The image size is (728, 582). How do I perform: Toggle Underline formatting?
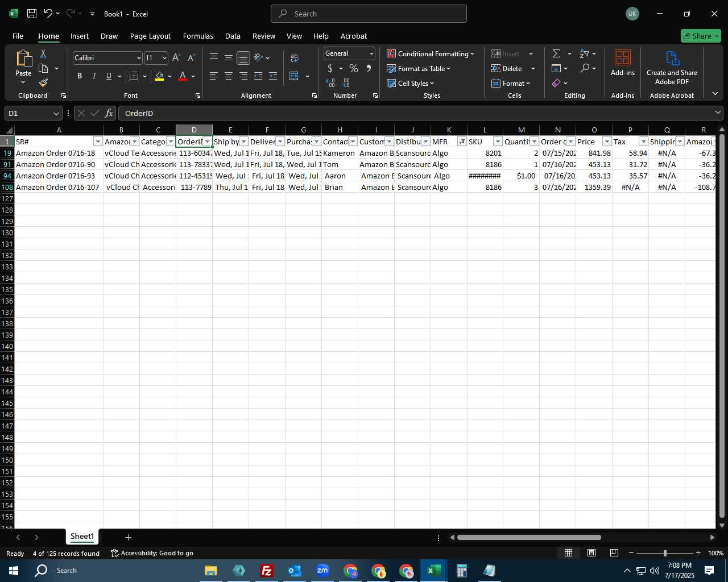tap(109, 76)
